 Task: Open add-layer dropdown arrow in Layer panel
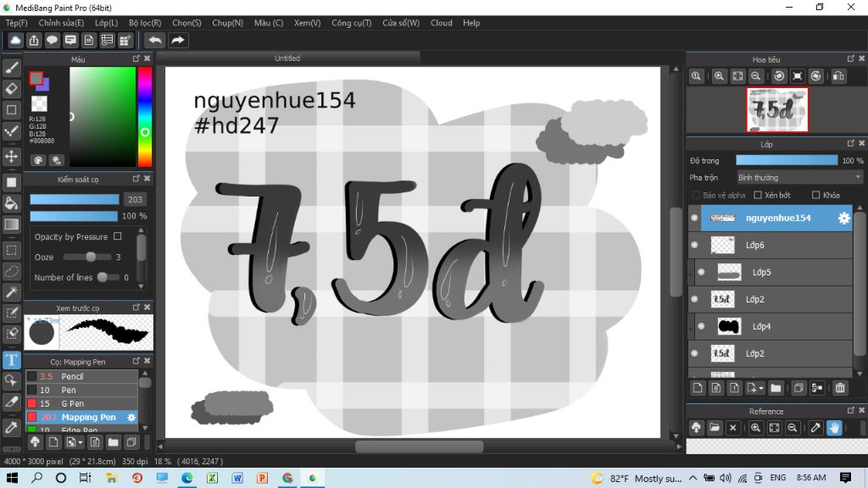(x=761, y=388)
